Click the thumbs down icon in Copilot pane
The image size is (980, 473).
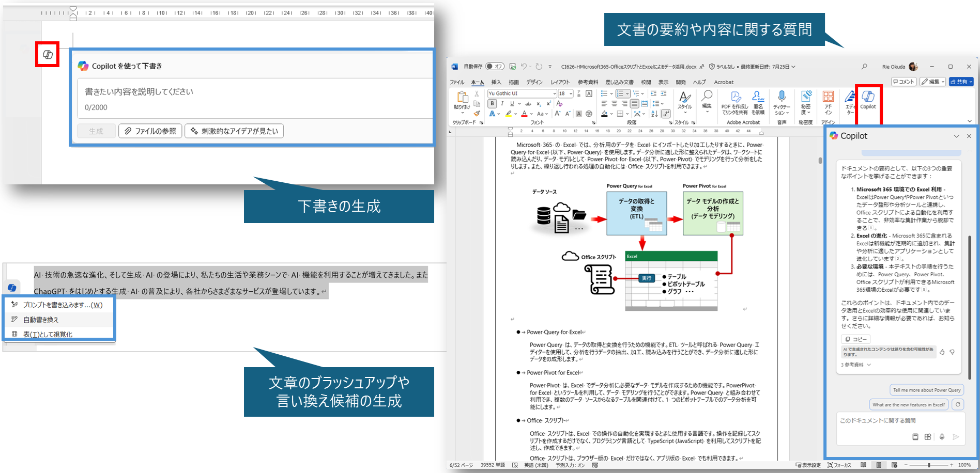(952, 352)
